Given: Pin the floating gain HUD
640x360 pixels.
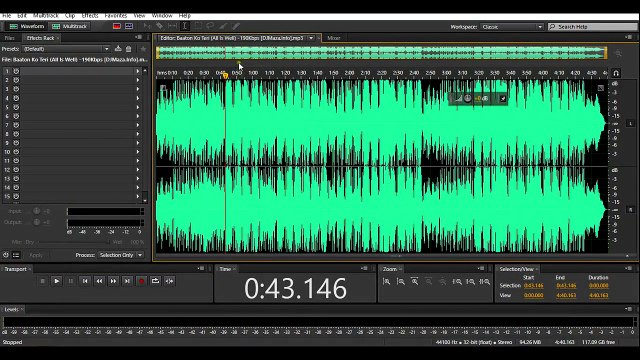Looking at the screenshot, I should pyautogui.click(x=503, y=99).
